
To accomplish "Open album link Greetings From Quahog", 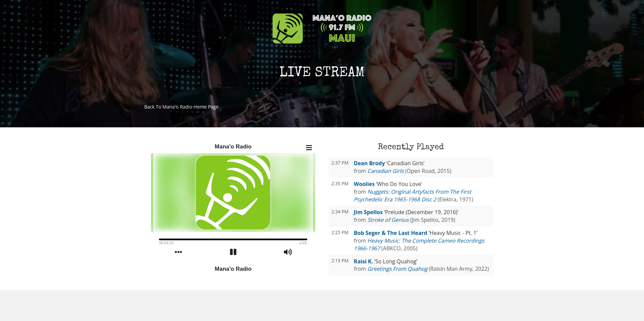I will (x=397, y=269).
